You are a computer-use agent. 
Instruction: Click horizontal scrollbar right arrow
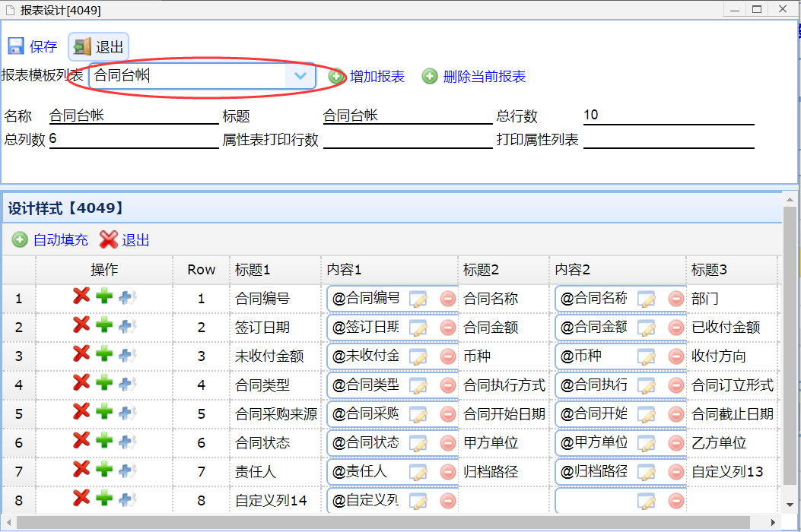pos(773,522)
